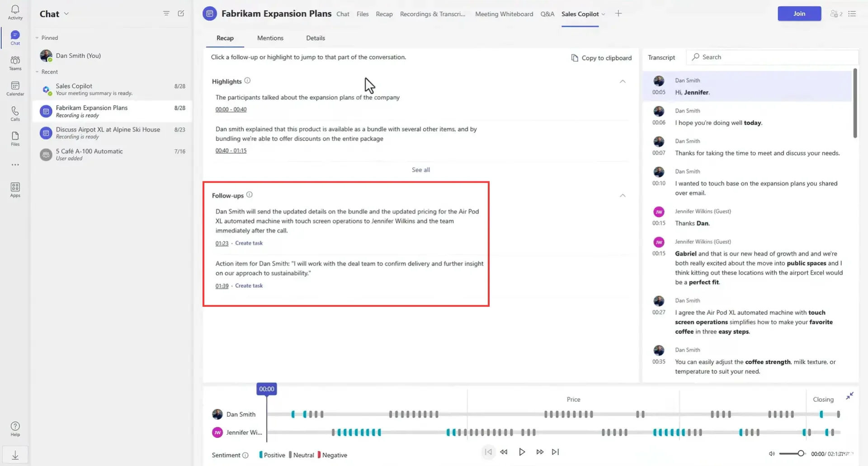The width and height of the screenshot is (868, 466).
Task: Jump to 00:00 - 00:40 highlight
Action: click(x=231, y=109)
